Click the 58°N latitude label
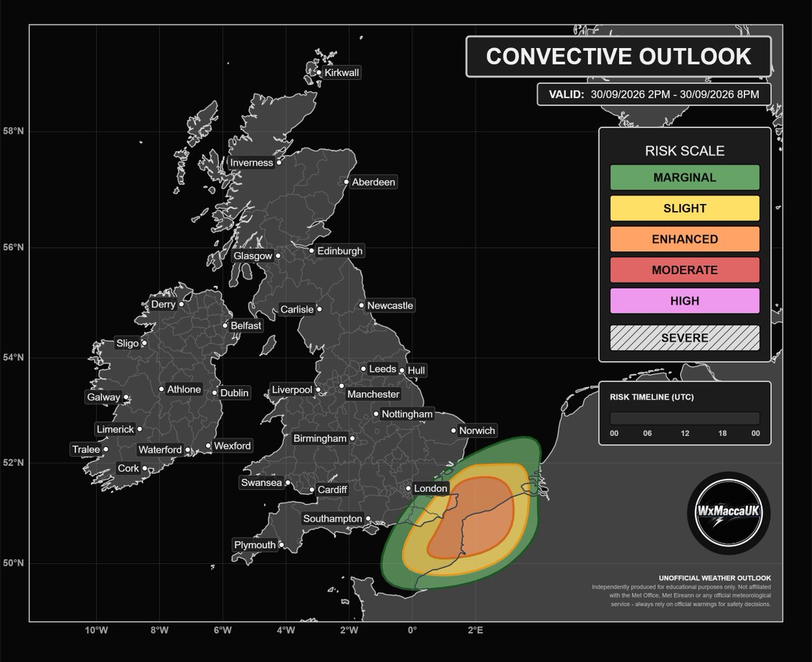812x662 pixels. [14, 131]
